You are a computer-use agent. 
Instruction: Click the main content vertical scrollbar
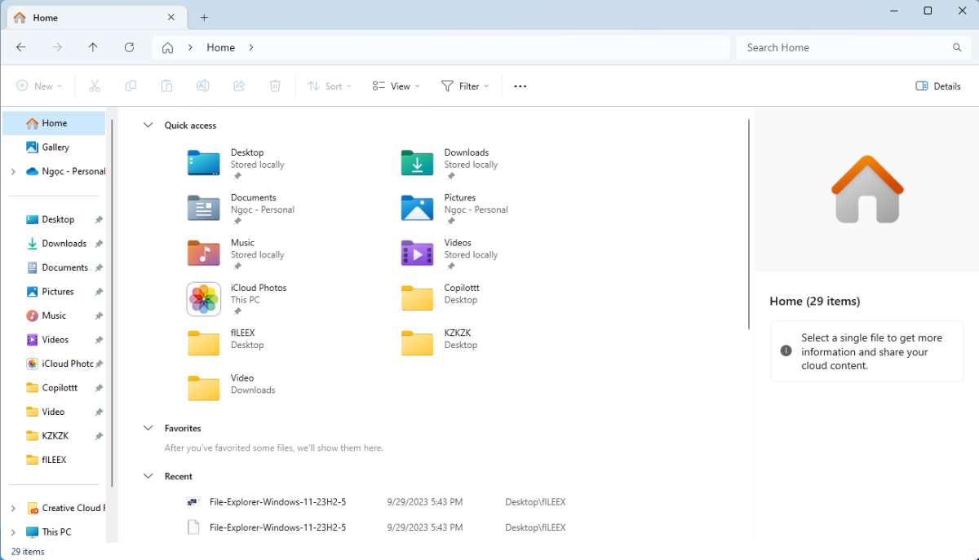pyautogui.click(x=749, y=224)
